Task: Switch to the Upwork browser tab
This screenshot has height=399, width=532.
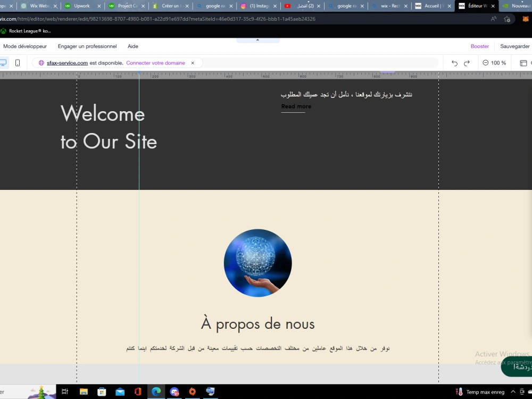Action: tap(82, 6)
